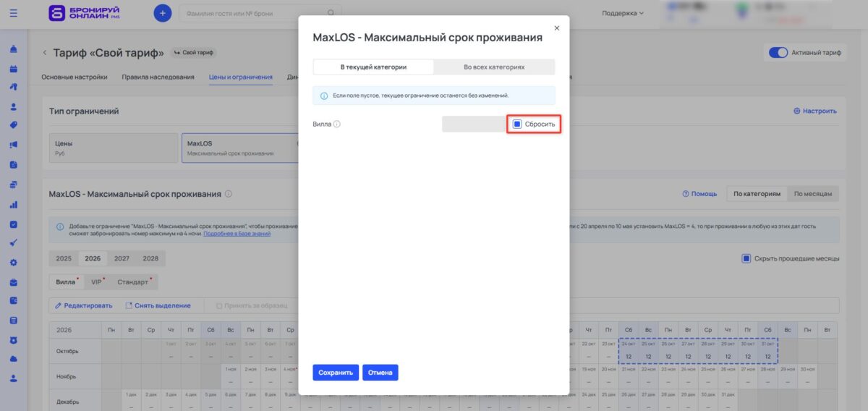The image size is (868, 411).
Task: Open the bell icon in the sidebar
Action: tap(14, 50)
